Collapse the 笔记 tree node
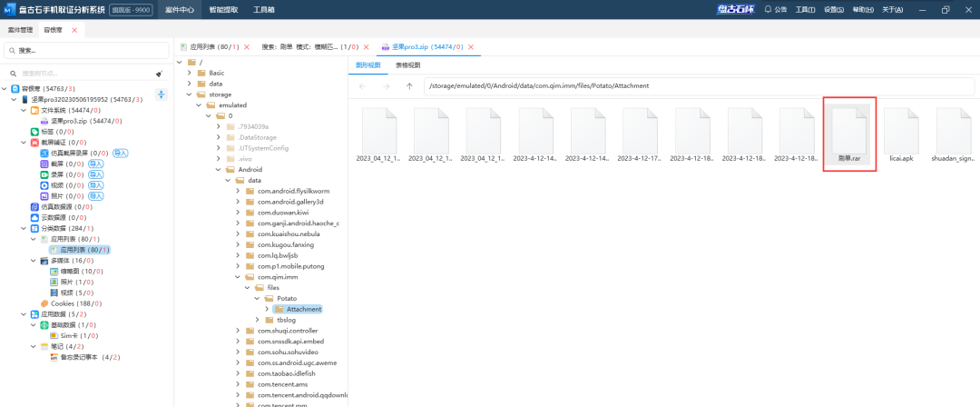 (x=34, y=346)
